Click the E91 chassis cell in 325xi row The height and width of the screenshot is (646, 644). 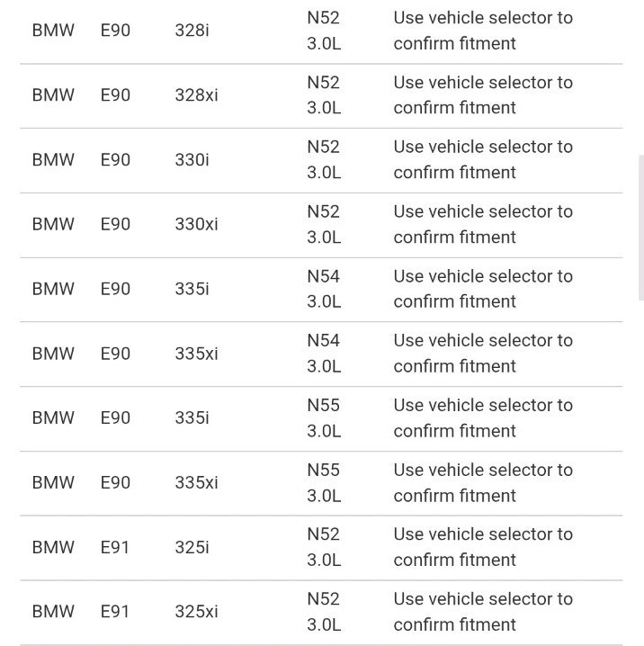pyautogui.click(x=115, y=612)
